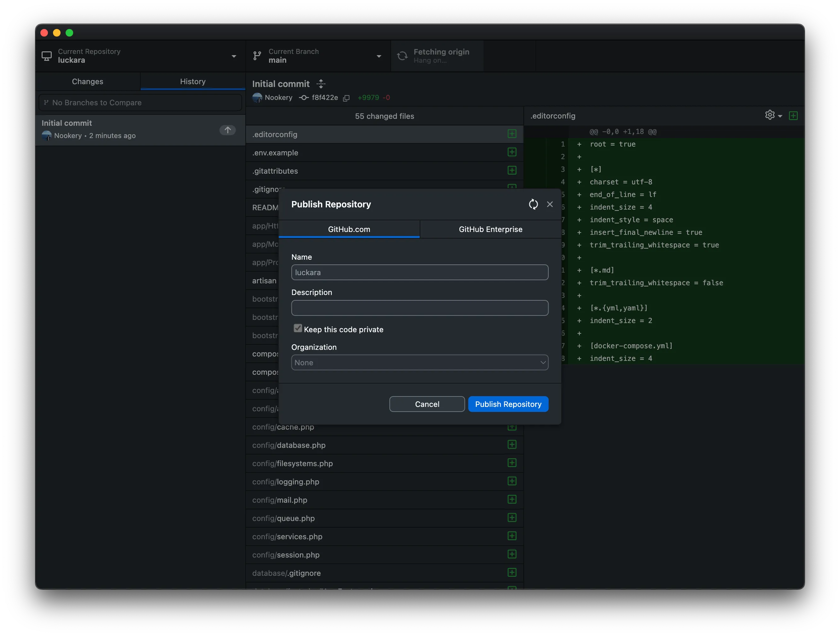Click the Description input field
The image size is (840, 636).
pyautogui.click(x=419, y=308)
